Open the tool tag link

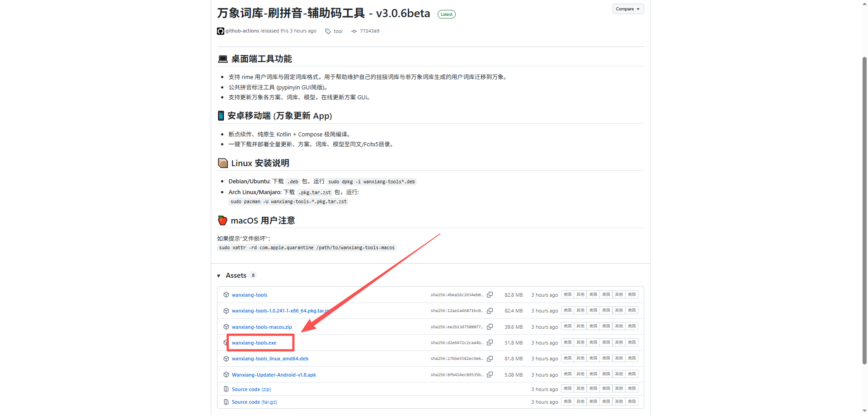pyautogui.click(x=338, y=32)
